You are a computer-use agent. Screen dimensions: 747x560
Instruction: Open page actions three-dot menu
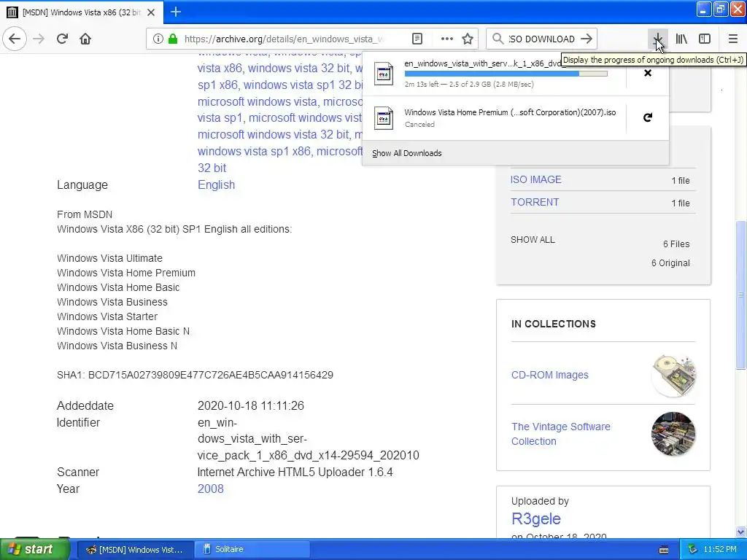447,39
